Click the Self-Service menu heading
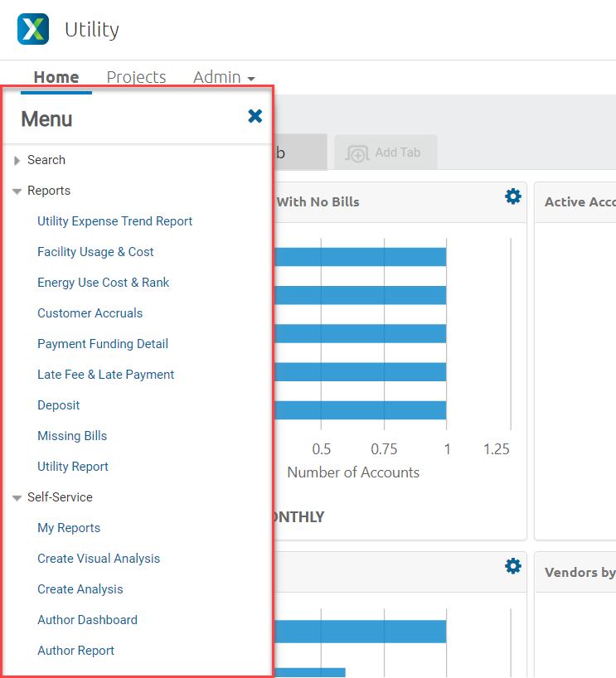616x678 pixels. click(61, 497)
